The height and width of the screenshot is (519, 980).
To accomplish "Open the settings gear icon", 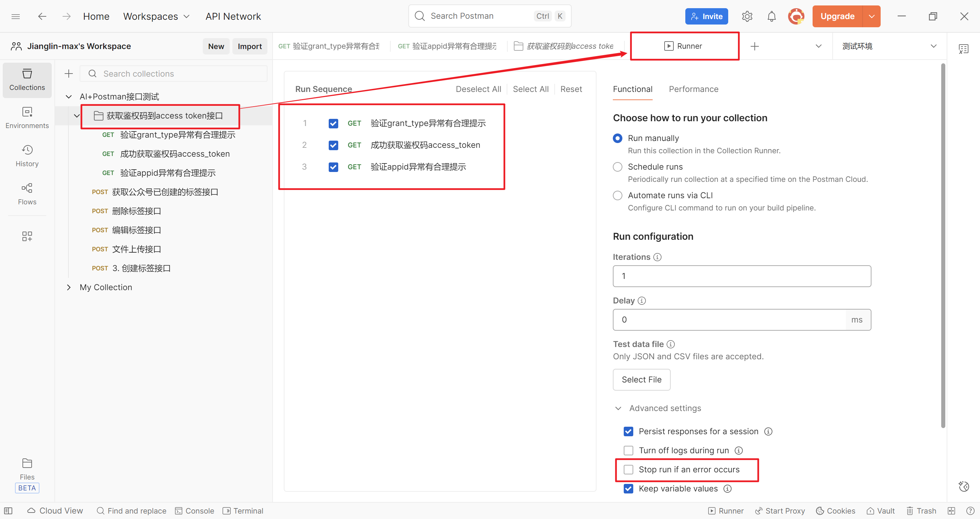I will point(747,16).
